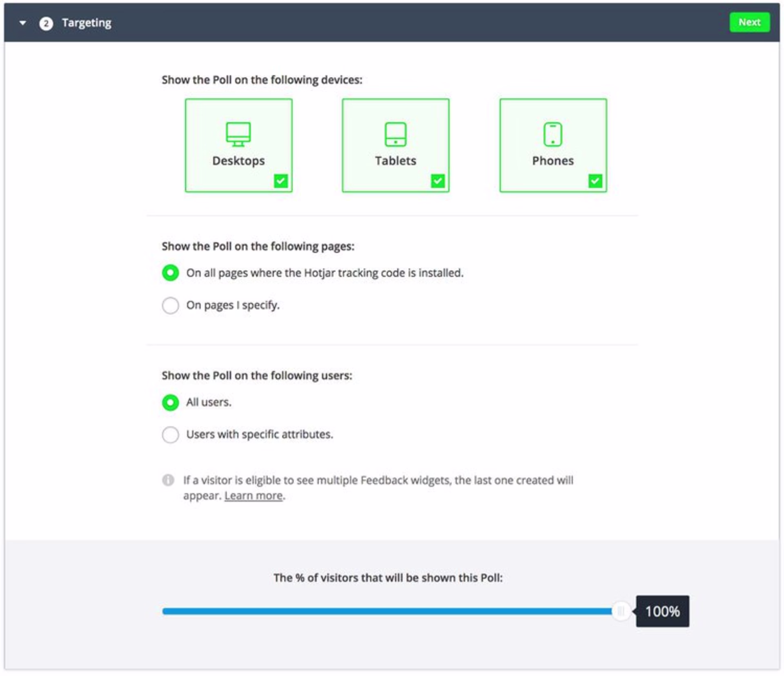Click the Targeting section header title

(87, 23)
